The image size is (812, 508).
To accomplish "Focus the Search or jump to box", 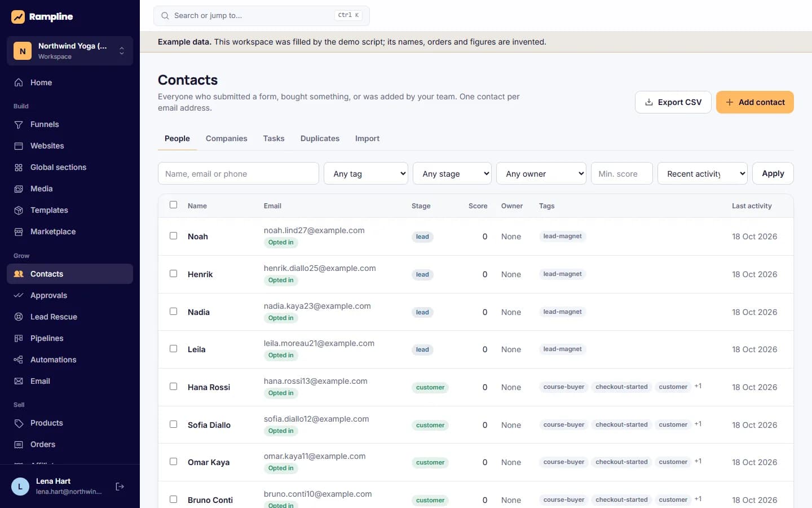I will 262,16.
